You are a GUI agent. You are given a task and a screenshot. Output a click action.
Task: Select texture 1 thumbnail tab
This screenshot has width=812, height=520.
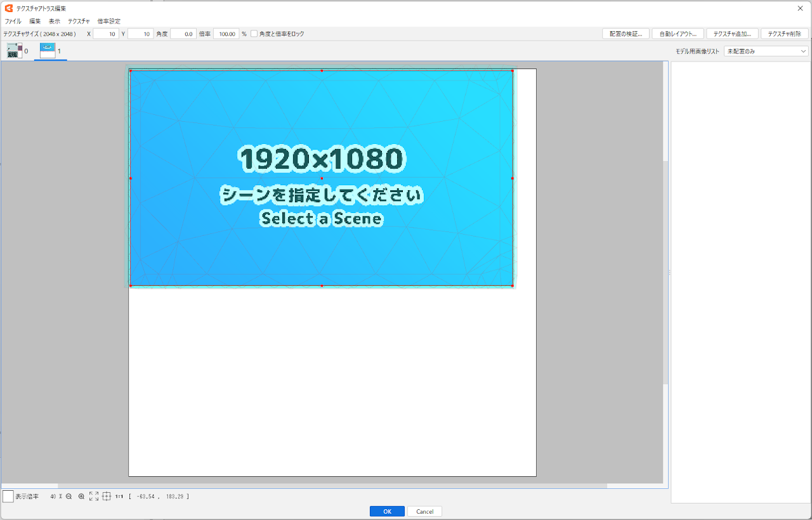48,51
